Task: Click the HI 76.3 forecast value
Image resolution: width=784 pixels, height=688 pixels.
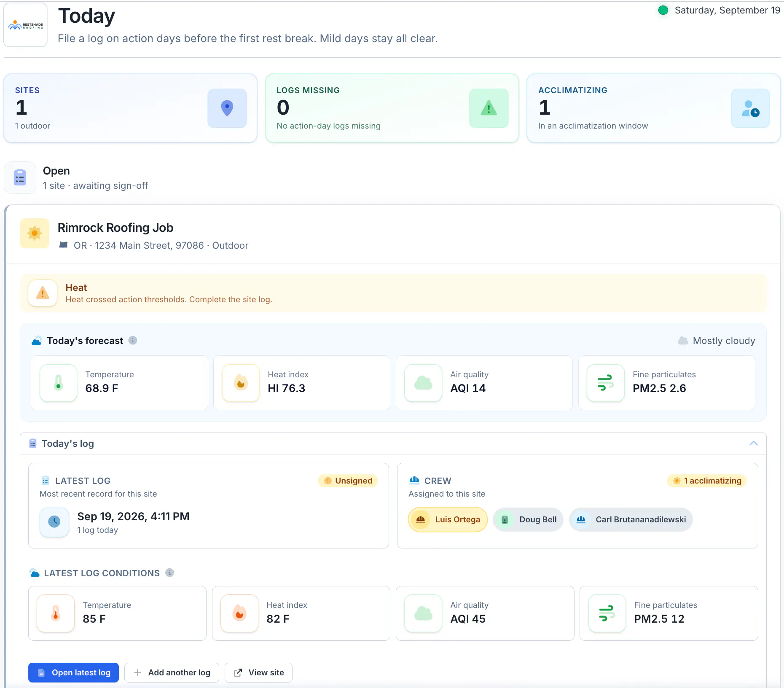Action: pyautogui.click(x=287, y=388)
